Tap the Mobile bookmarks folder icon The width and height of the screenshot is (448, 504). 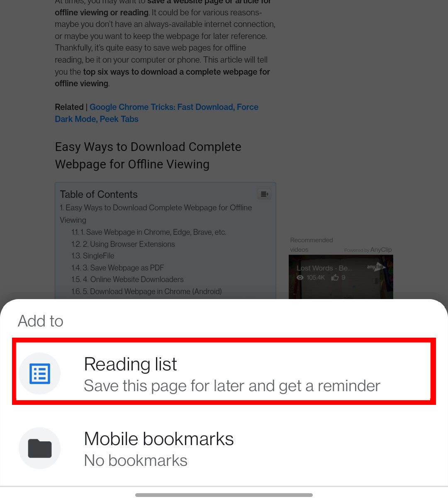[40, 448]
